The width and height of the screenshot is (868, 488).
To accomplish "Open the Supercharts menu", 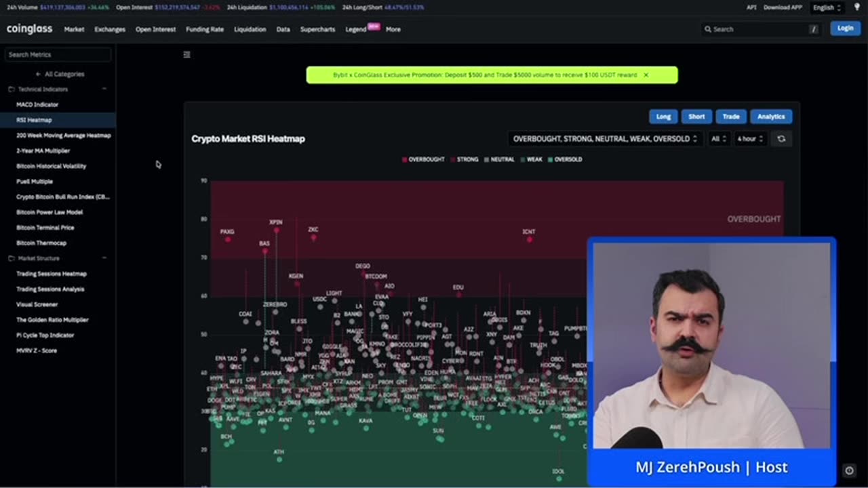I will click(x=317, y=29).
